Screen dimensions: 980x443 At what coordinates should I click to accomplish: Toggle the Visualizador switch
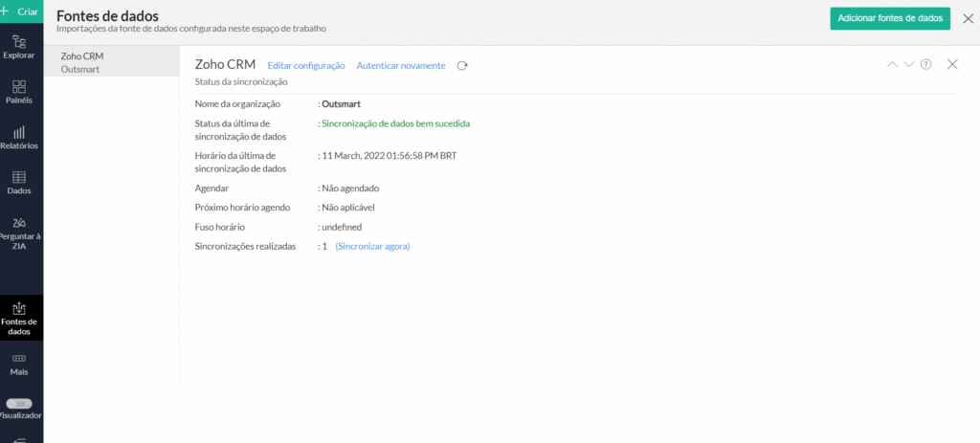(x=19, y=405)
